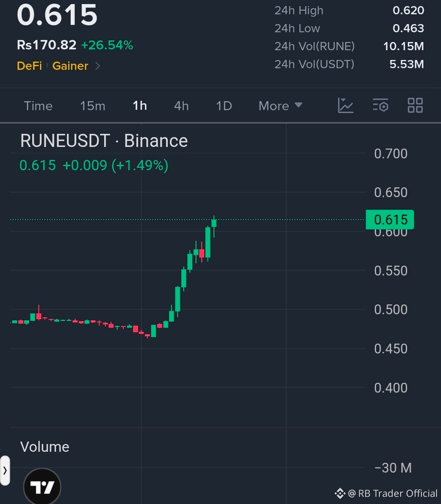Click the 0.700 price axis label

[391, 154]
